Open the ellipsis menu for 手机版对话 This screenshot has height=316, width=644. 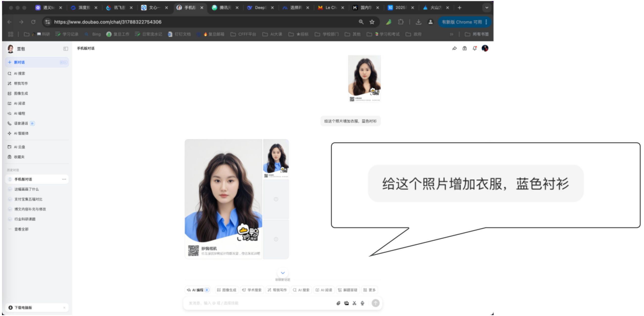coord(64,179)
